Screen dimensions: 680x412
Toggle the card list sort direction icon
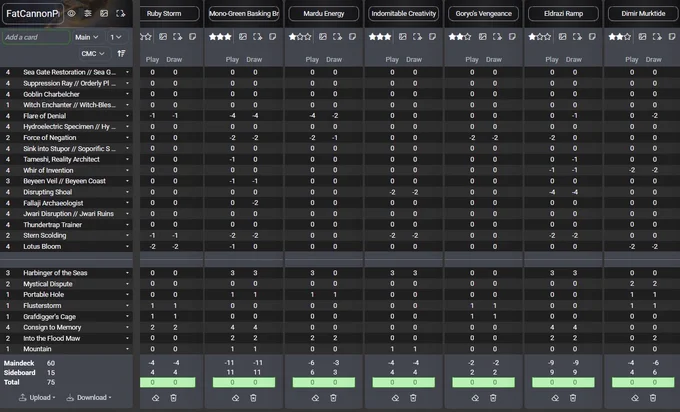pyautogui.click(x=121, y=53)
